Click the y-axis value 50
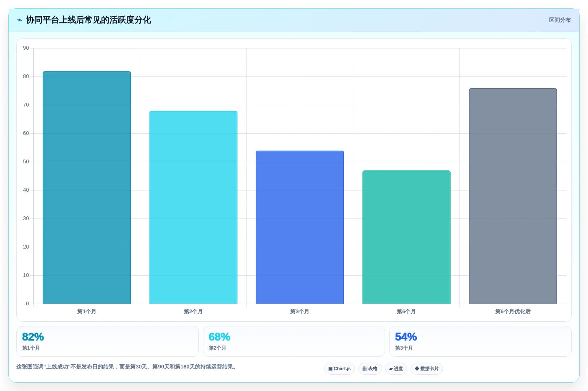588x391 pixels. pyautogui.click(x=26, y=162)
